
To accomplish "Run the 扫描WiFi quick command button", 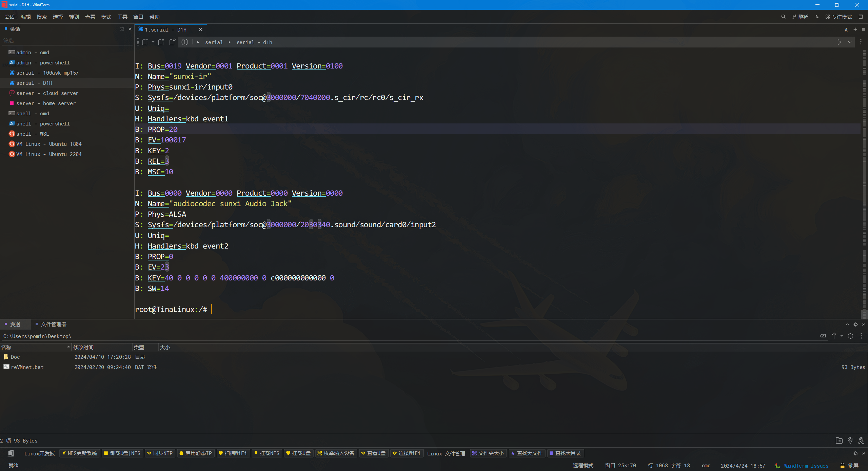I will click(x=233, y=453).
